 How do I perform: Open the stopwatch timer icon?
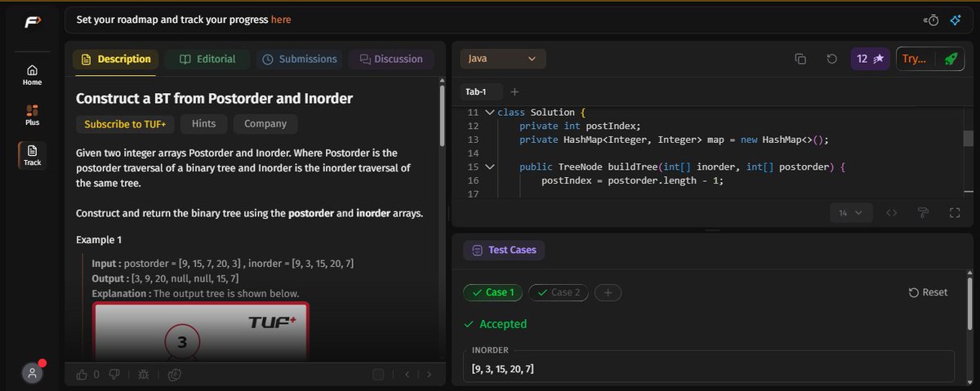coord(932,20)
